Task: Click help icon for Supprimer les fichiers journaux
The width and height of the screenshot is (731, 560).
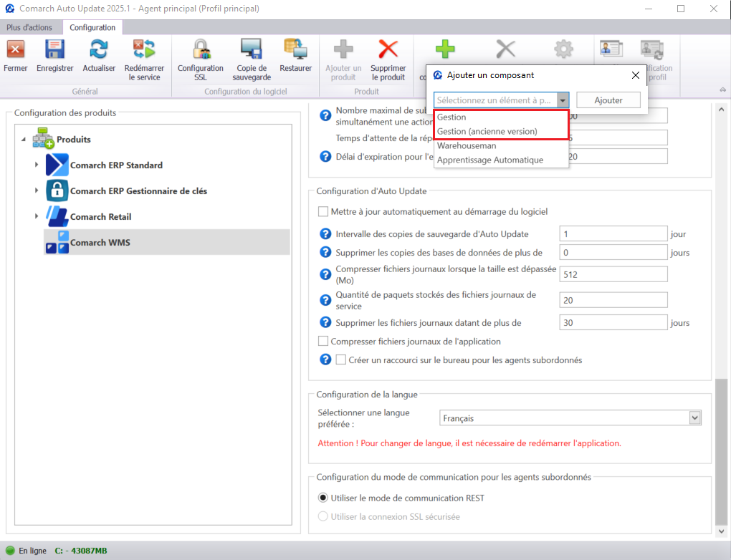Action: (x=325, y=322)
